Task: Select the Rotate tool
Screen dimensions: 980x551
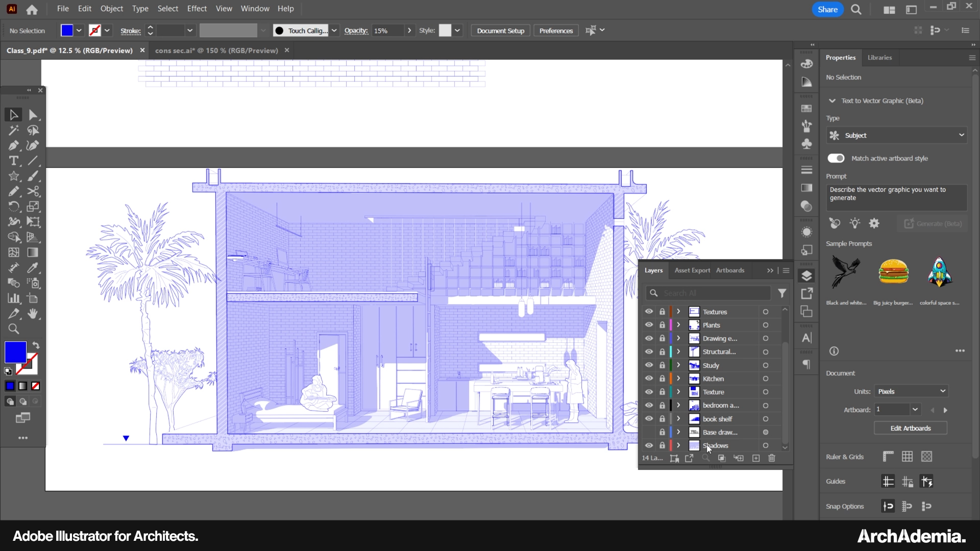Action: point(14,207)
